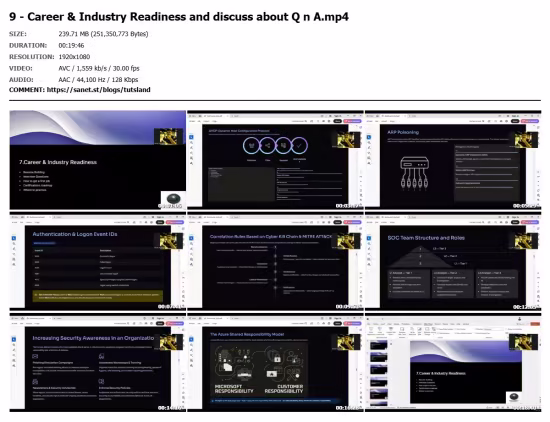Click the Microsoft Responsibility graphic
550x422 pixels.
234,369
